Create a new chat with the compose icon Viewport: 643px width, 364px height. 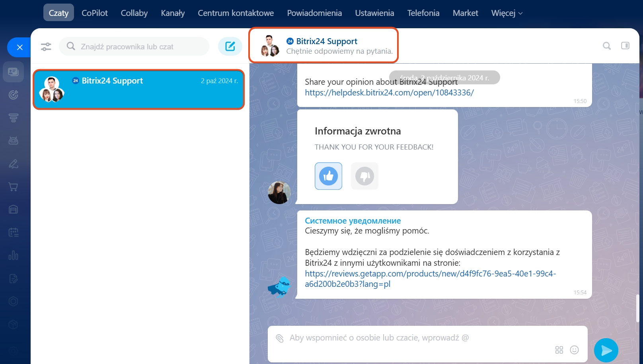click(x=230, y=46)
